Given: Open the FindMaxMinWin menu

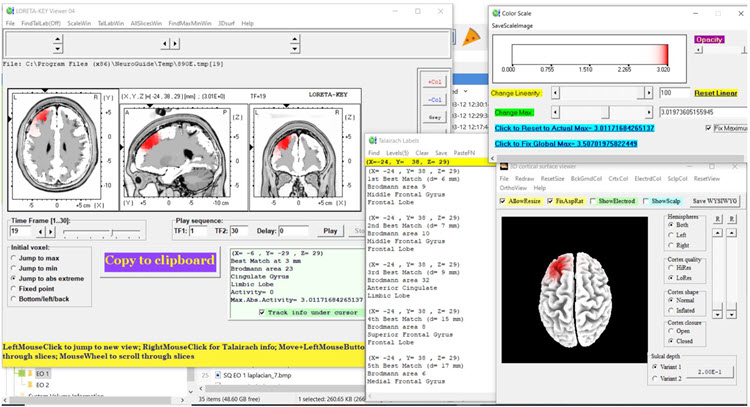Looking at the screenshot, I should pyautogui.click(x=190, y=23).
